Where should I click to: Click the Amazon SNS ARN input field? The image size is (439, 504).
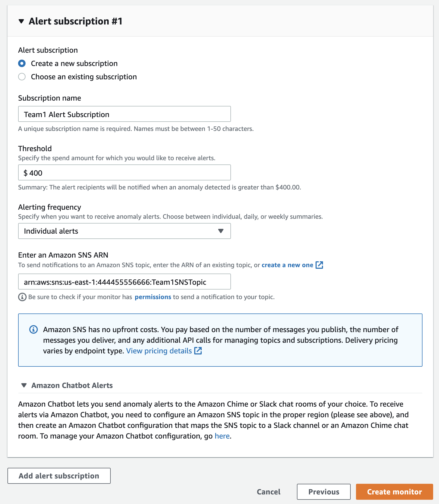pos(124,282)
